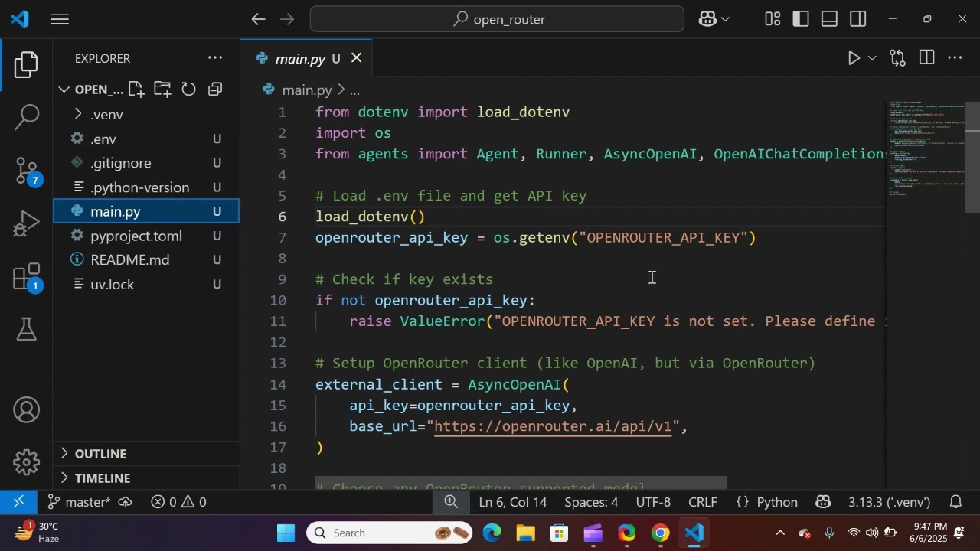Run the Python file with play button
Image resolution: width=980 pixels, height=551 pixels.
[x=854, y=58]
